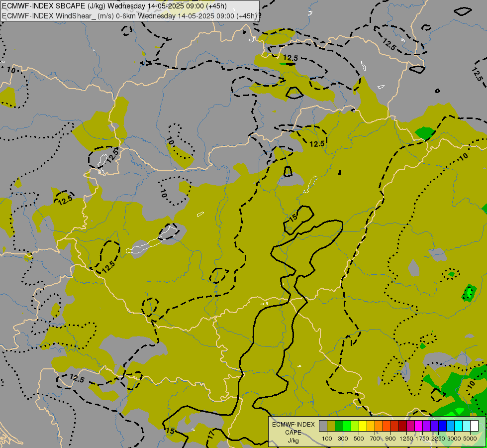Click the indigo swatch before 2250

pos(435,426)
